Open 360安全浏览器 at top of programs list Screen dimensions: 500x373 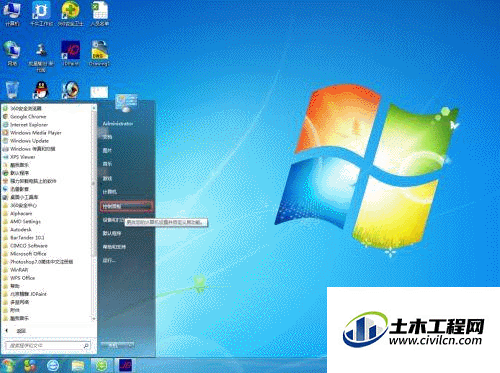(x=26, y=109)
